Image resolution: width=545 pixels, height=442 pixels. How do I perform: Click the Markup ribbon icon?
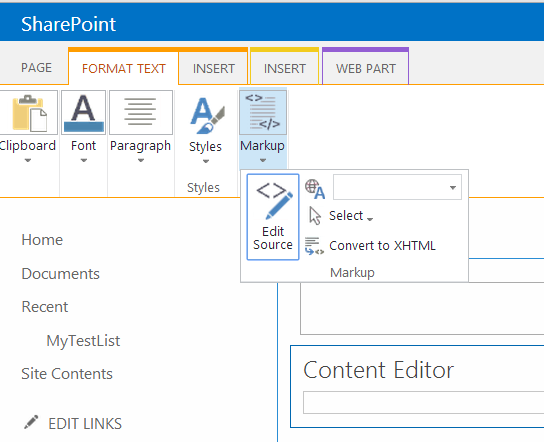click(263, 113)
